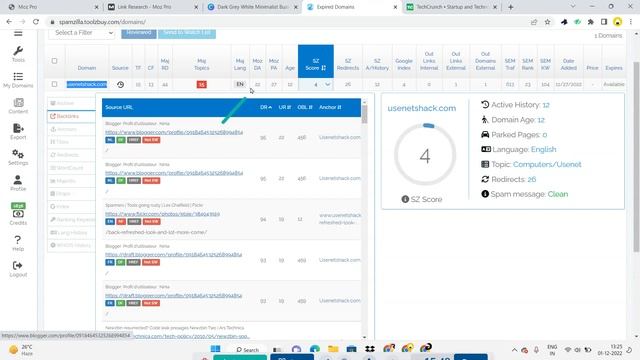This screenshot has height=360, width=640.
Task: Expand the SZ Score cell chevron
Action: click(327, 84)
